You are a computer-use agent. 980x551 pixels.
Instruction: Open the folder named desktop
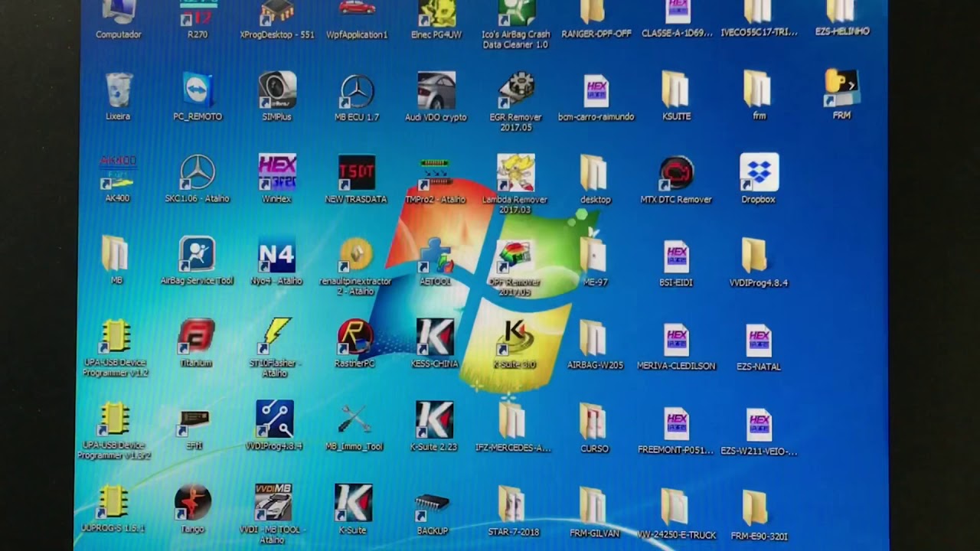(595, 180)
